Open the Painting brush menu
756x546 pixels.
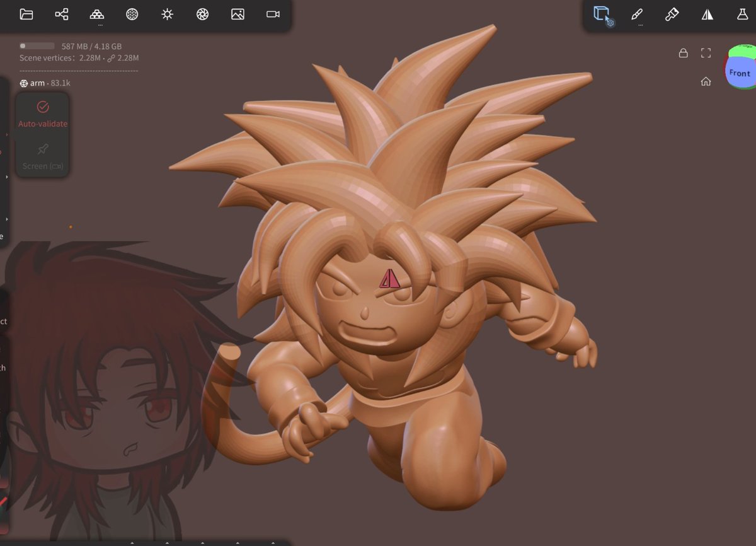(x=672, y=14)
